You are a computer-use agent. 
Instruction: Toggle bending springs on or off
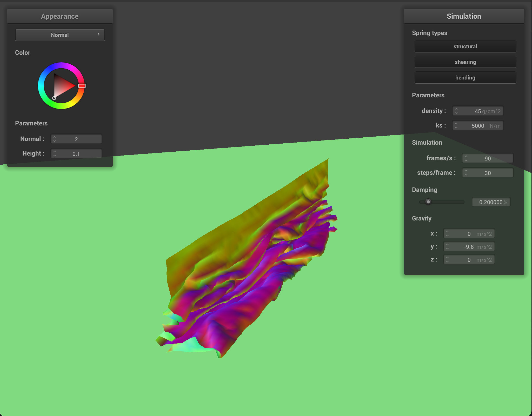point(465,77)
